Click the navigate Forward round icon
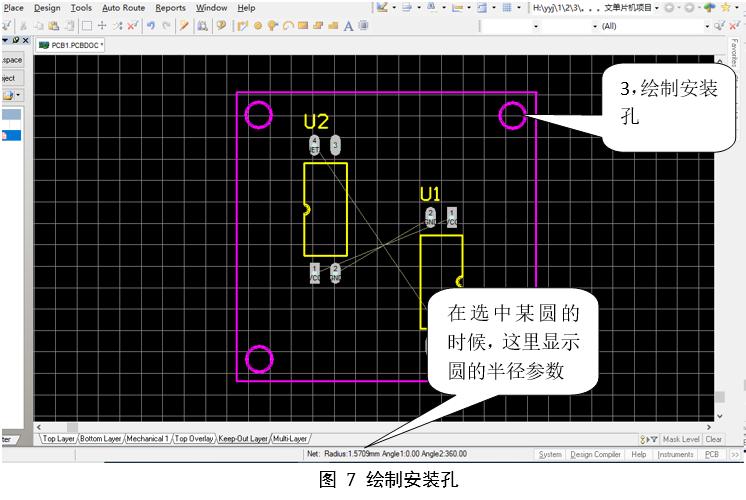 click(689, 8)
